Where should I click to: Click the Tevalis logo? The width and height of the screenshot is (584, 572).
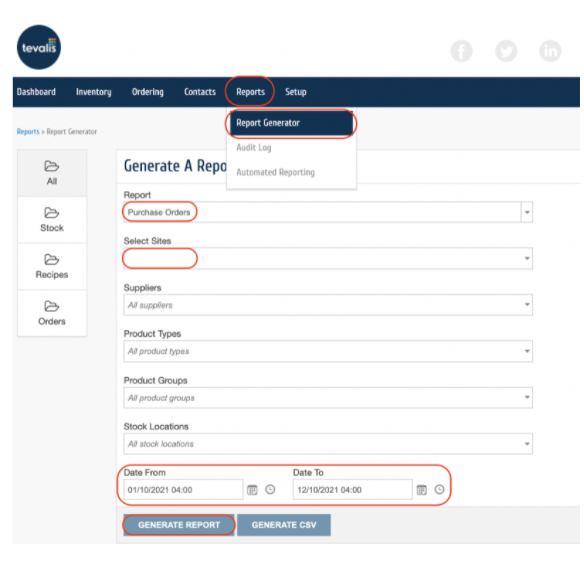point(39,47)
